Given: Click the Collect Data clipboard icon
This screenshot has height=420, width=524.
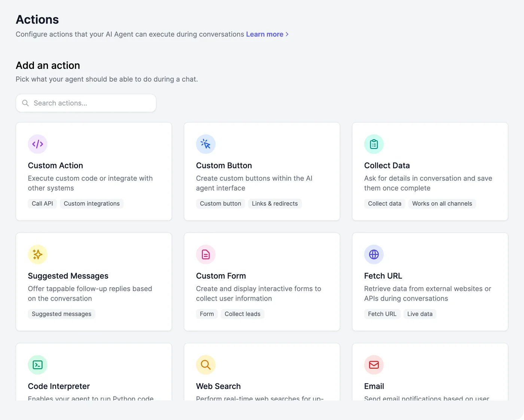Looking at the screenshot, I should [x=374, y=144].
